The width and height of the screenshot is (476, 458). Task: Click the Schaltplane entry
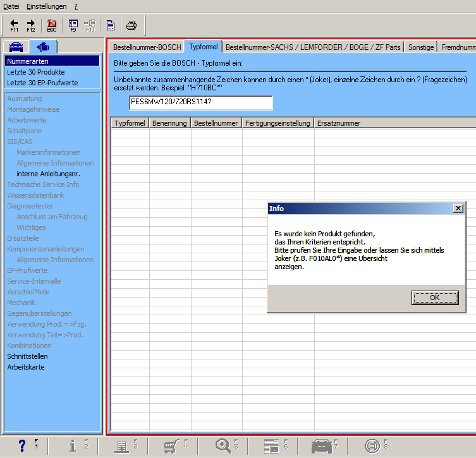pyautogui.click(x=25, y=131)
